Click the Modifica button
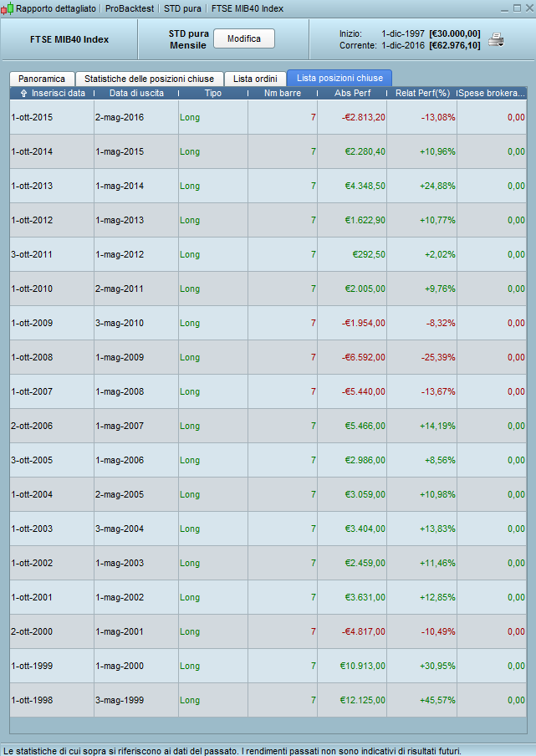The image size is (536, 756). pyautogui.click(x=244, y=38)
